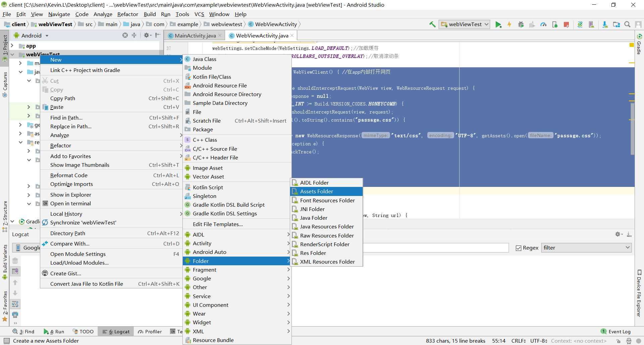This screenshot has height=345, width=644.
Task: Clear logcat trash icon
Action: pyautogui.click(x=15, y=261)
